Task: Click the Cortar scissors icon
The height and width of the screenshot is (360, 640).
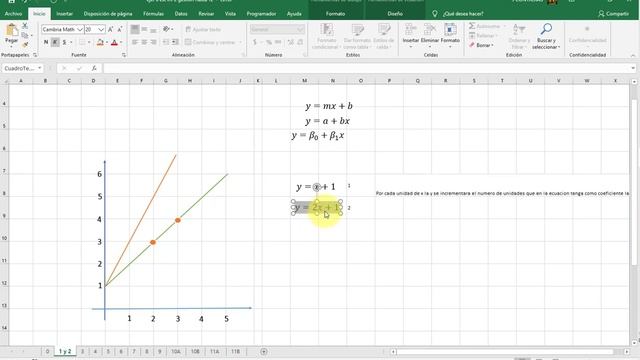Action: (x=25, y=26)
